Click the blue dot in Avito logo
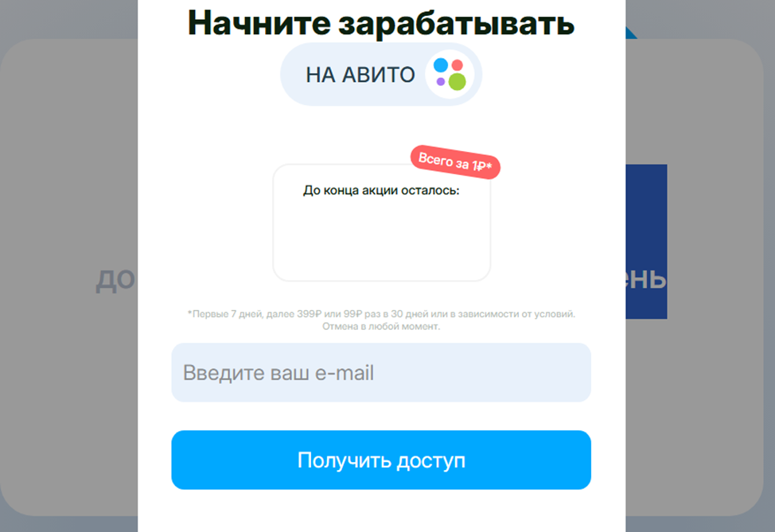Screen dimensions: 775x532 coord(440,64)
